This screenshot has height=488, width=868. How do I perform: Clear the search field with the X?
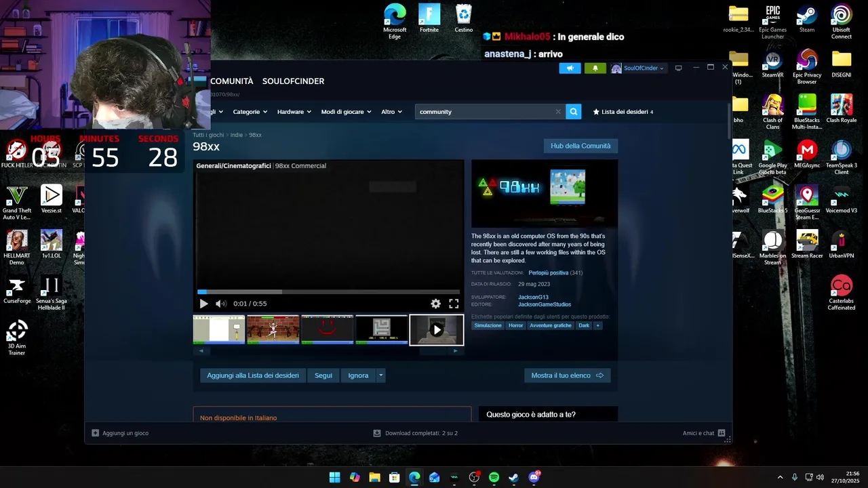coord(558,112)
